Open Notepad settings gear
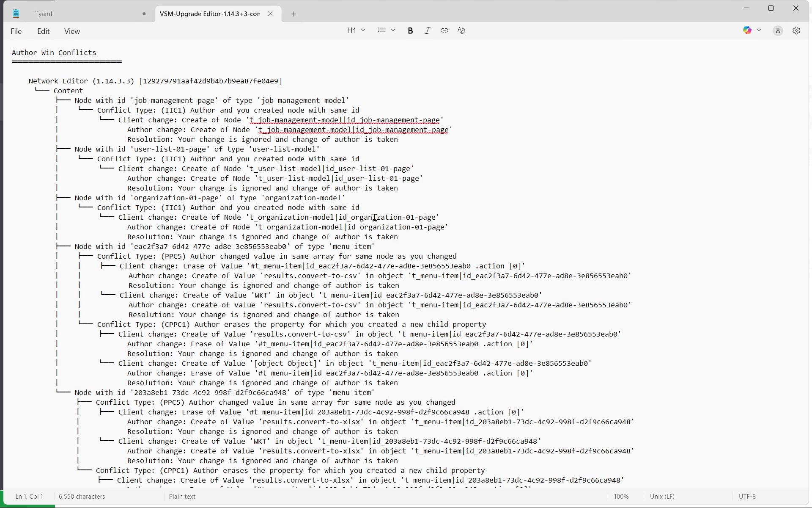 [796, 30]
